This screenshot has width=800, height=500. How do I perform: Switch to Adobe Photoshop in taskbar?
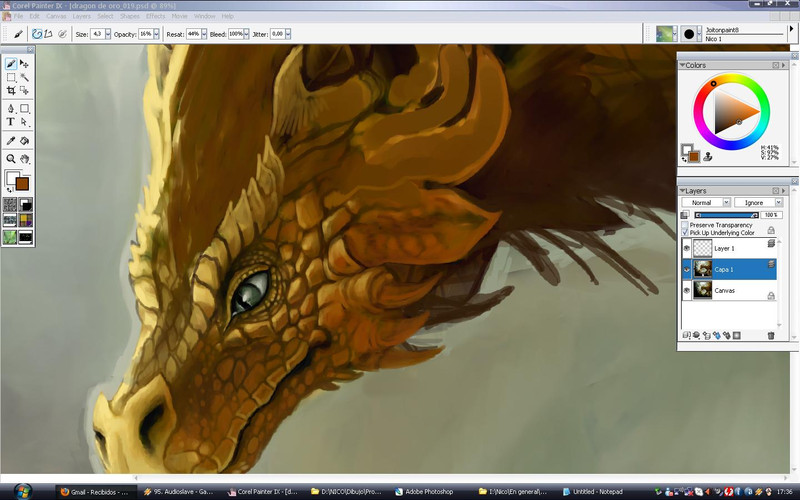[x=429, y=492]
